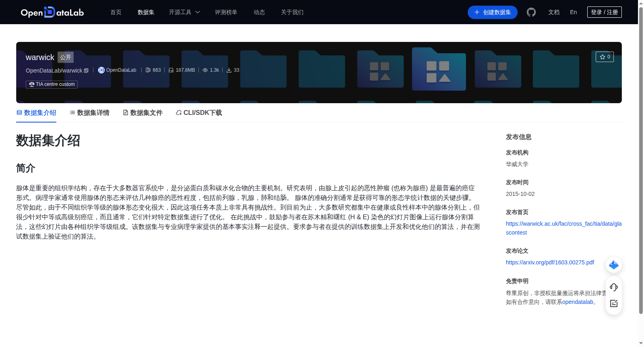This screenshot has width=644, height=347.
Task: Click the 华威大学 publisher text
Action: click(x=517, y=164)
